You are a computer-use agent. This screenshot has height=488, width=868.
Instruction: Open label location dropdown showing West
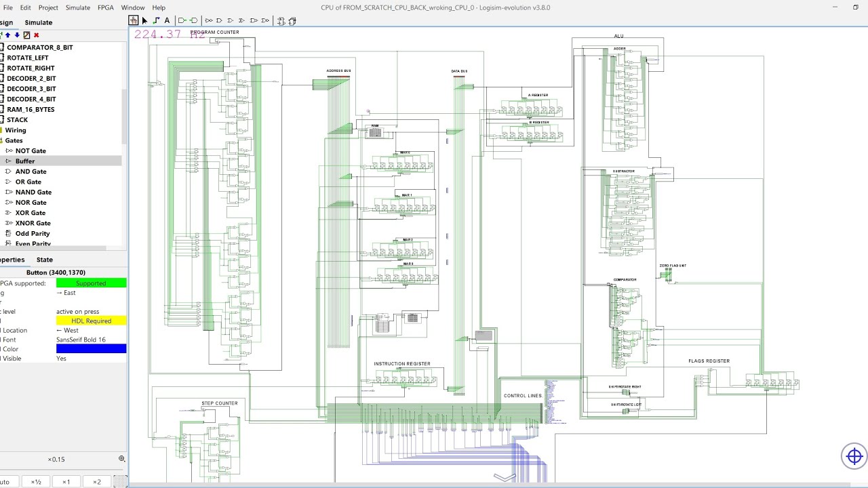(x=91, y=330)
